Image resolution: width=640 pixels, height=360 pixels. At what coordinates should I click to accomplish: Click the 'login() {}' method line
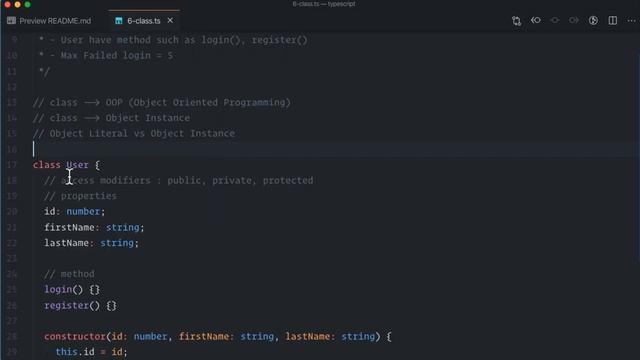72,289
